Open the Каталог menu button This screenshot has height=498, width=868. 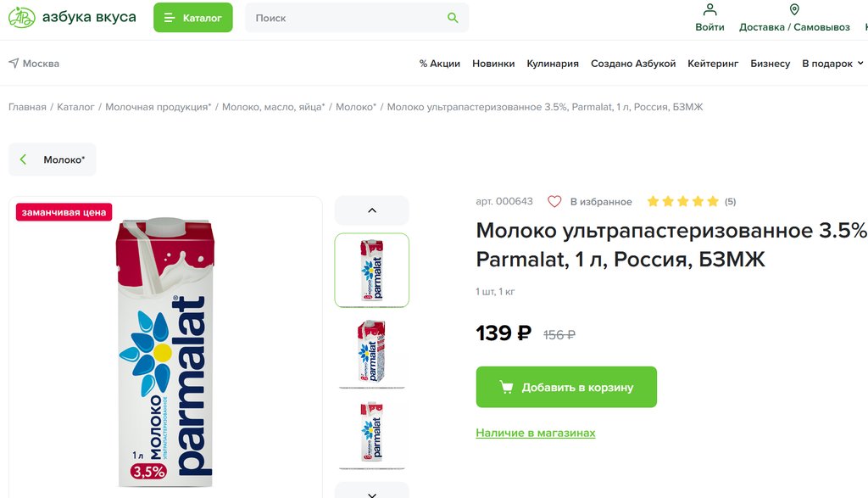tap(193, 18)
